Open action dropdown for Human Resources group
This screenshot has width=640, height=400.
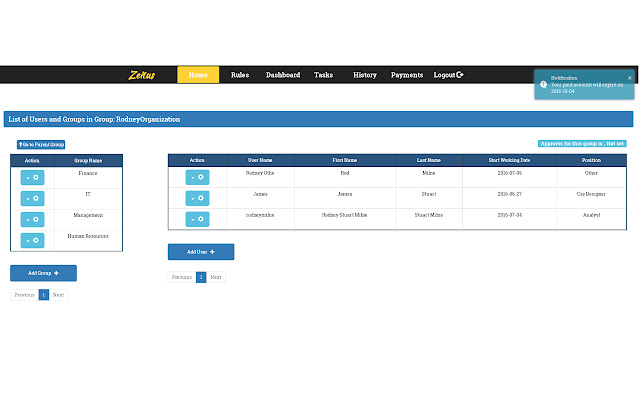click(32, 240)
